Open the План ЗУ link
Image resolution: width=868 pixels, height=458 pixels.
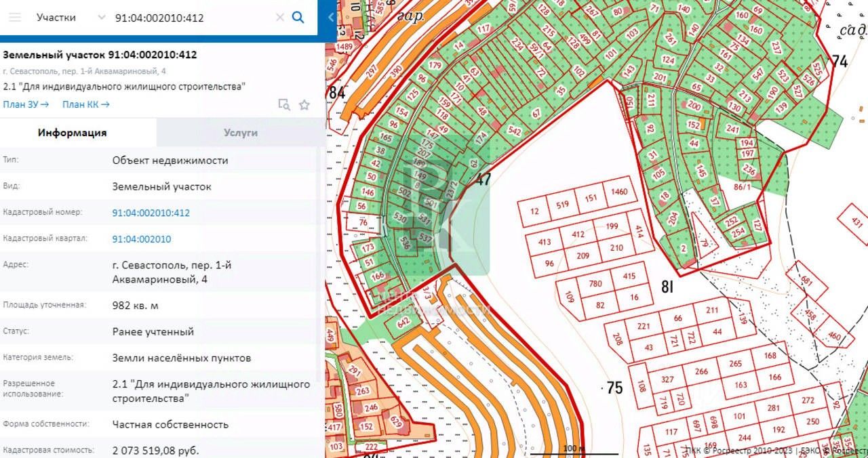pyautogui.click(x=26, y=104)
